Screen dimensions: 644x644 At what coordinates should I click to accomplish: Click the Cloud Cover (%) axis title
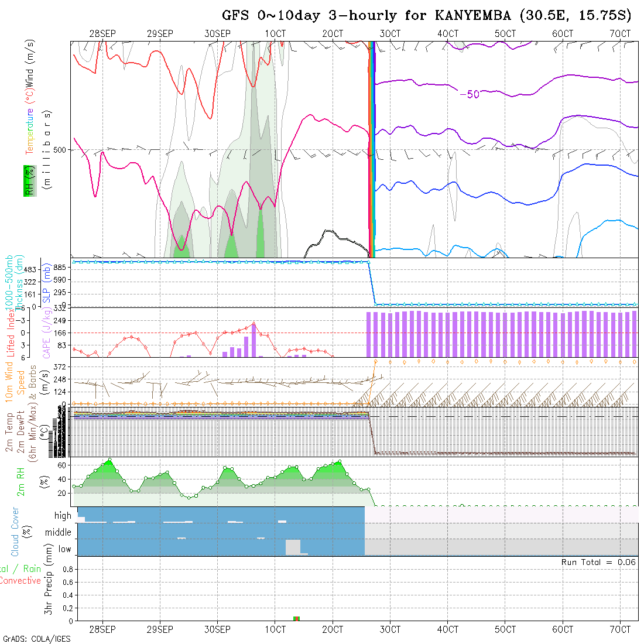pyautogui.click(x=15, y=532)
